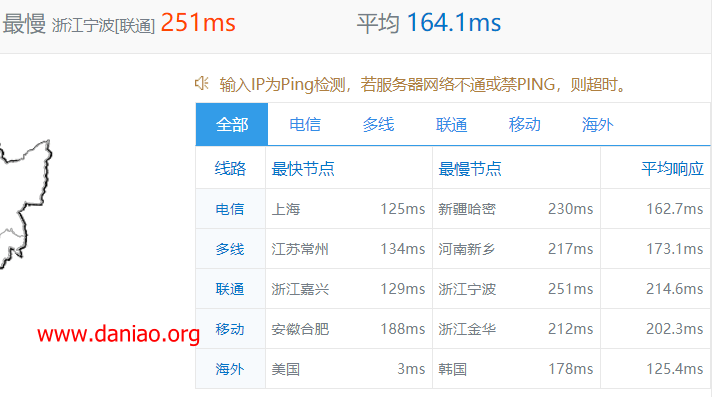Click the 最快节点 column header
Image resolution: width=712 pixels, height=397 pixels.
303,169
